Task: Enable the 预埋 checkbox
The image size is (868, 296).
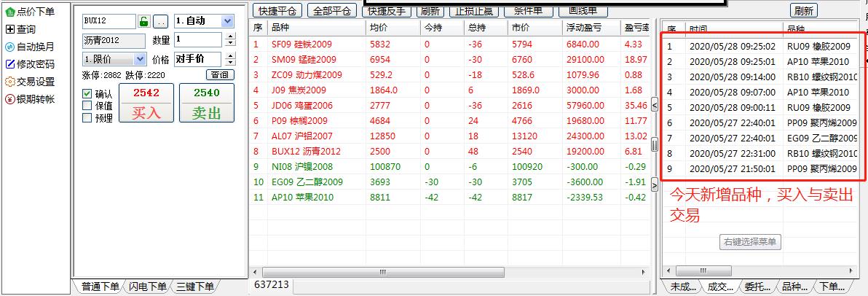Action: pyautogui.click(x=87, y=117)
